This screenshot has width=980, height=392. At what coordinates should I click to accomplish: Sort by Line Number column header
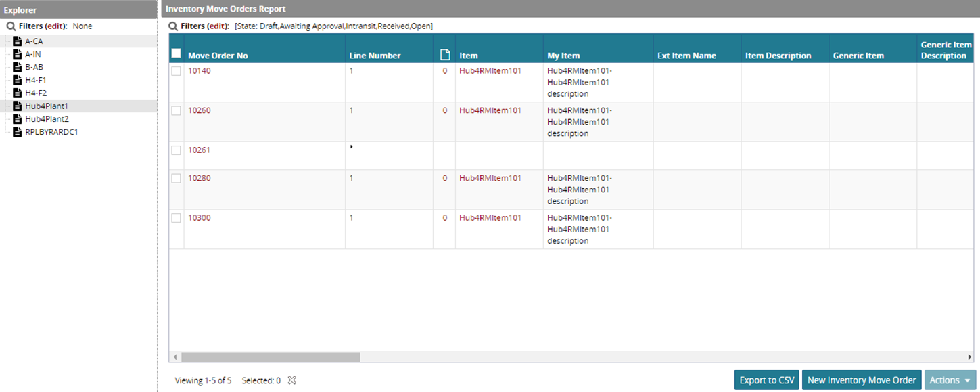375,56
